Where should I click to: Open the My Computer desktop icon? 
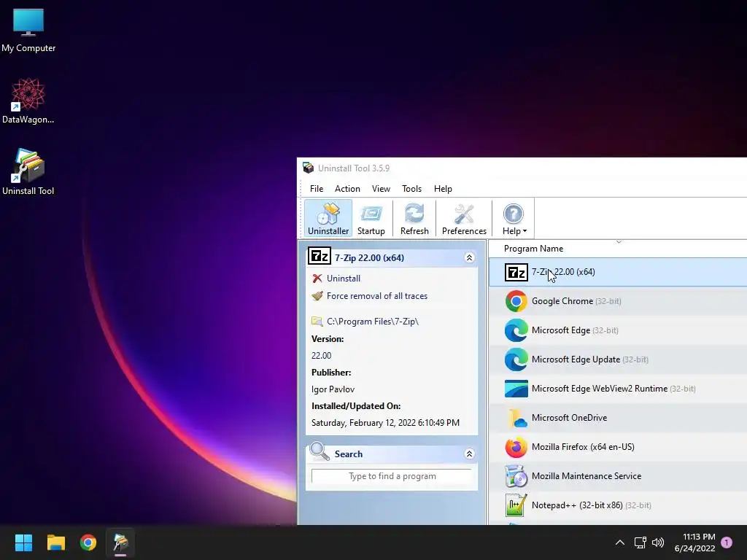coord(28,31)
